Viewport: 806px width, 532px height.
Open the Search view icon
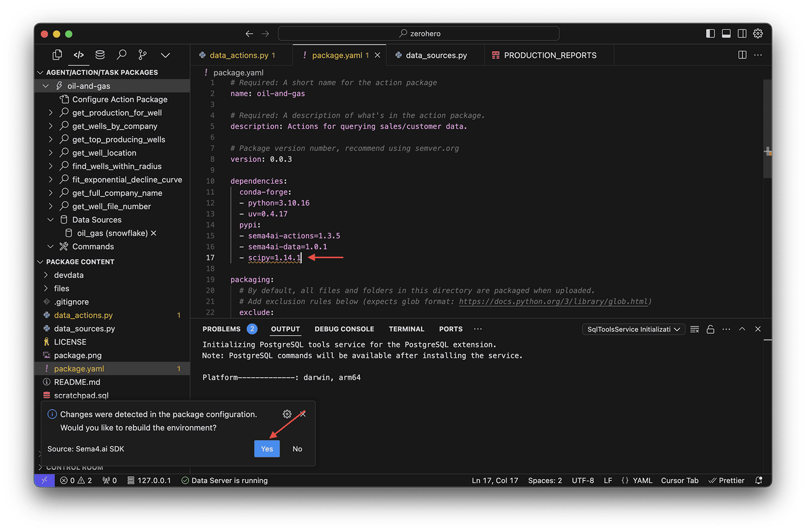121,54
